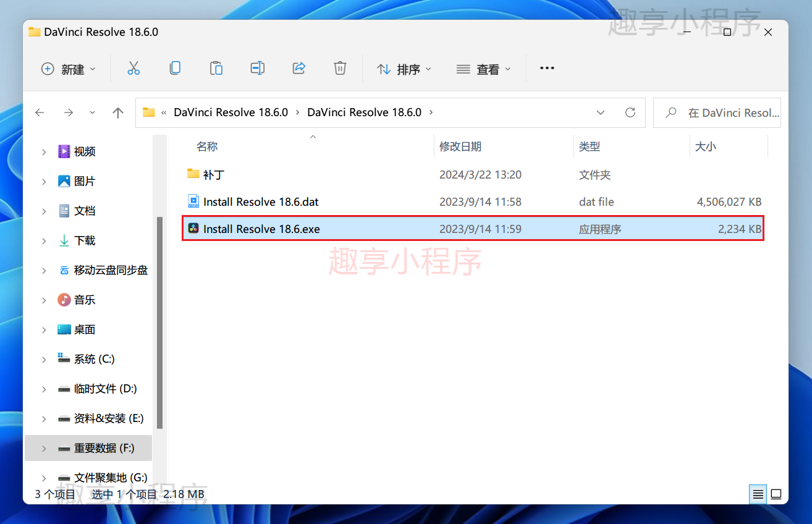812x524 pixels.
Task: Go up one folder level
Action: (x=118, y=112)
